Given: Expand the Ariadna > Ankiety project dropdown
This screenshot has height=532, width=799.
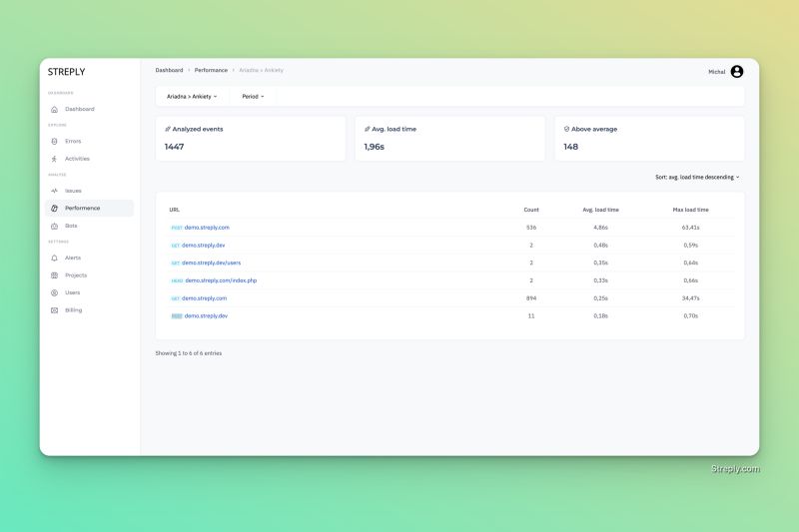Looking at the screenshot, I should coord(192,96).
